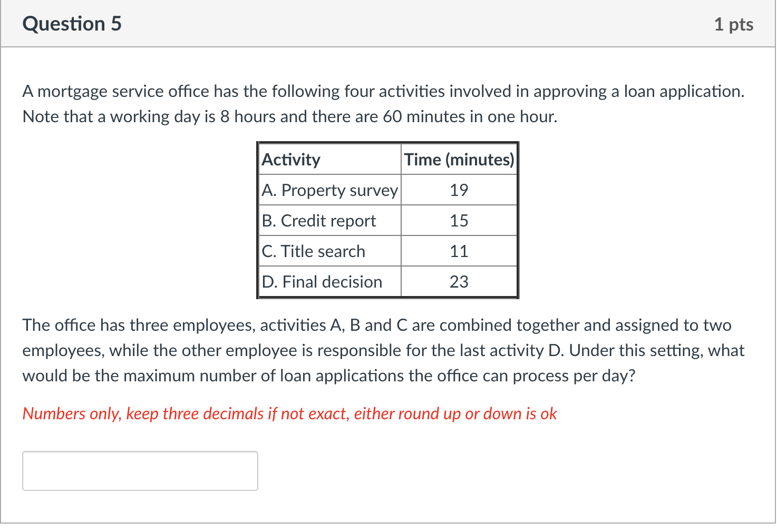
Task: Place cursor in the empty answer field
Action: (140, 470)
